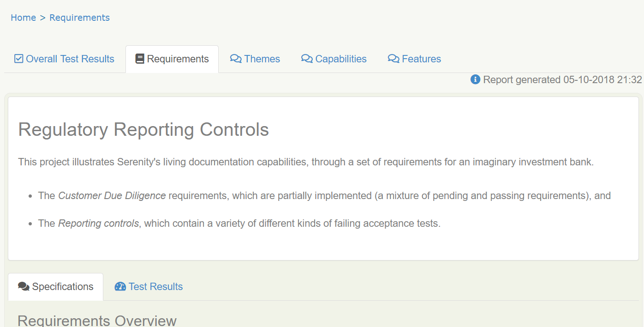This screenshot has width=644, height=327.
Task: Click the gauge icon on the Test Results tab
Action: click(x=120, y=286)
